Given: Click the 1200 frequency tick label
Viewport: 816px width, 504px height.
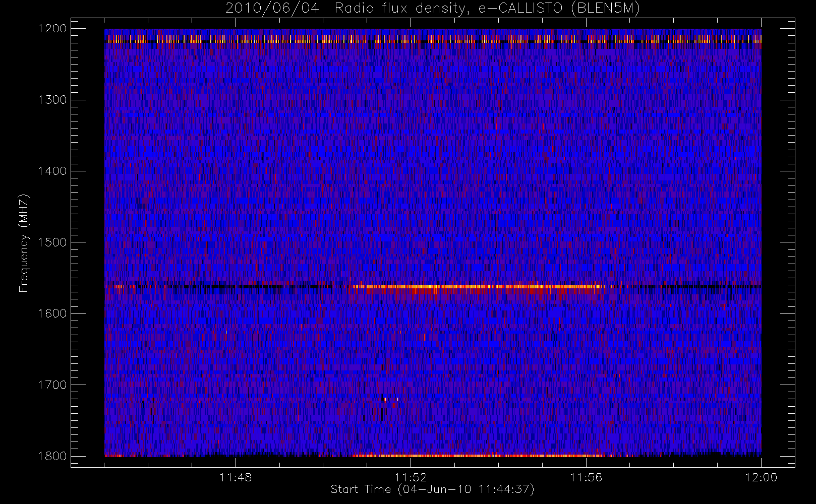Looking at the screenshot, I should click(x=52, y=29).
